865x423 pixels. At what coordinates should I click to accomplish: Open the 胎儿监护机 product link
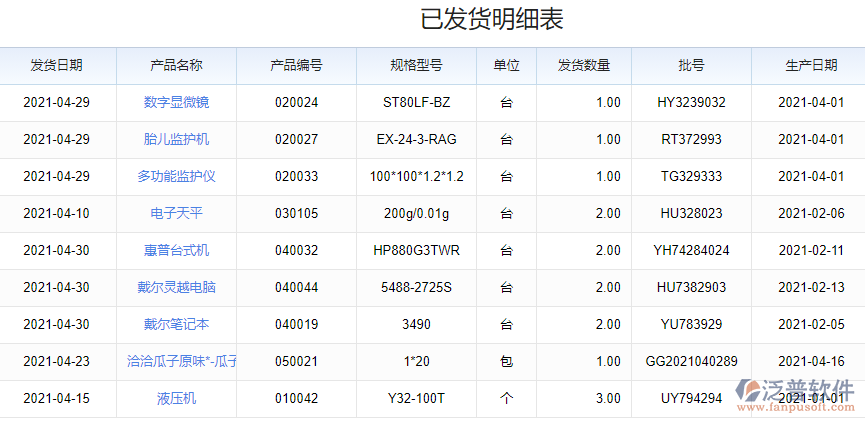pyautogui.click(x=177, y=140)
